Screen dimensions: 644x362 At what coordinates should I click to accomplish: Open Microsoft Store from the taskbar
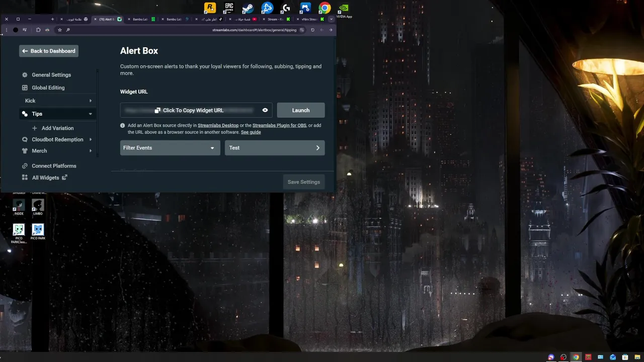point(625,357)
